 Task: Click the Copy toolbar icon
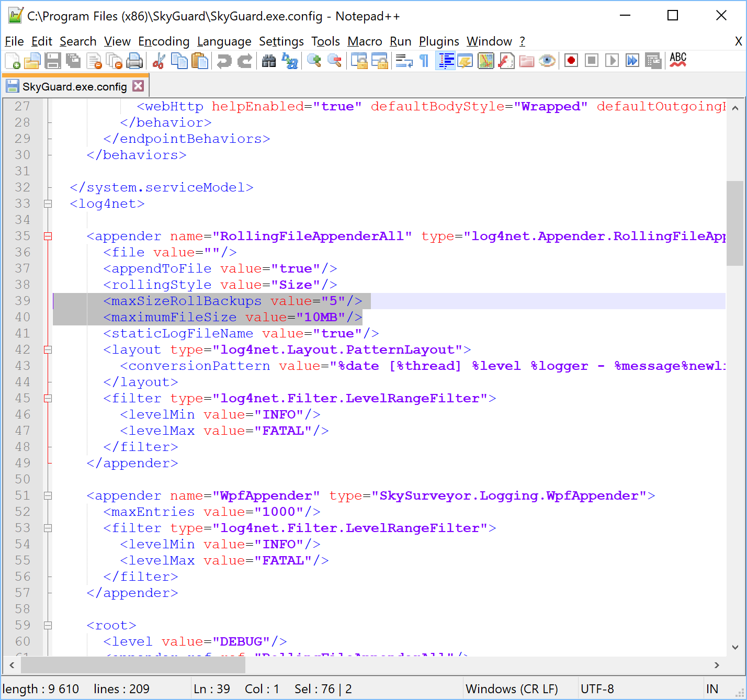[179, 61]
